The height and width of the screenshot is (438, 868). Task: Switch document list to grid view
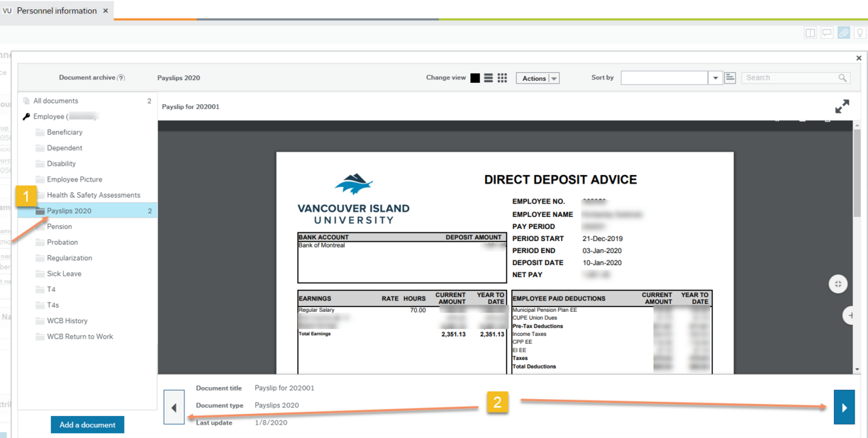tap(502, 78)
